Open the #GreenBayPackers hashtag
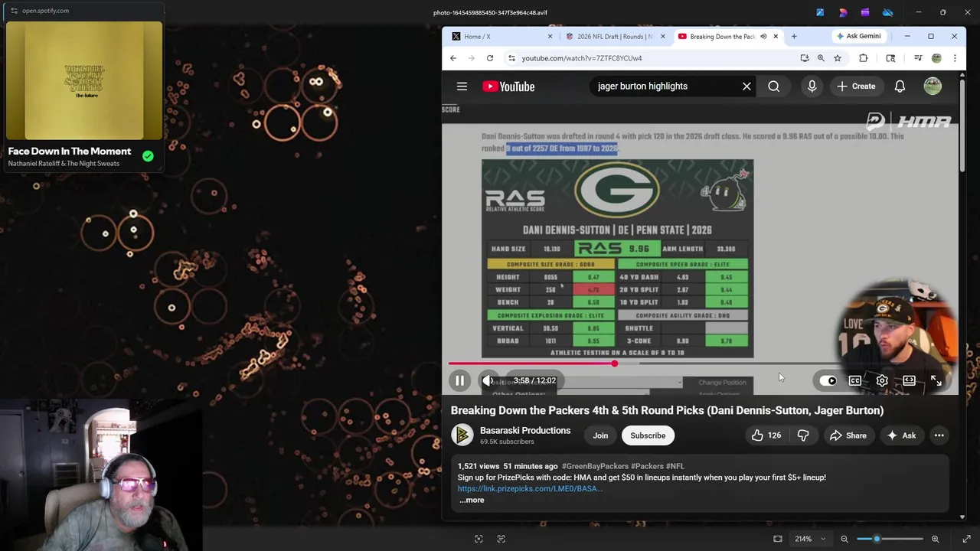Viewport: 980px width, 551px height. [x=595, y=466]
